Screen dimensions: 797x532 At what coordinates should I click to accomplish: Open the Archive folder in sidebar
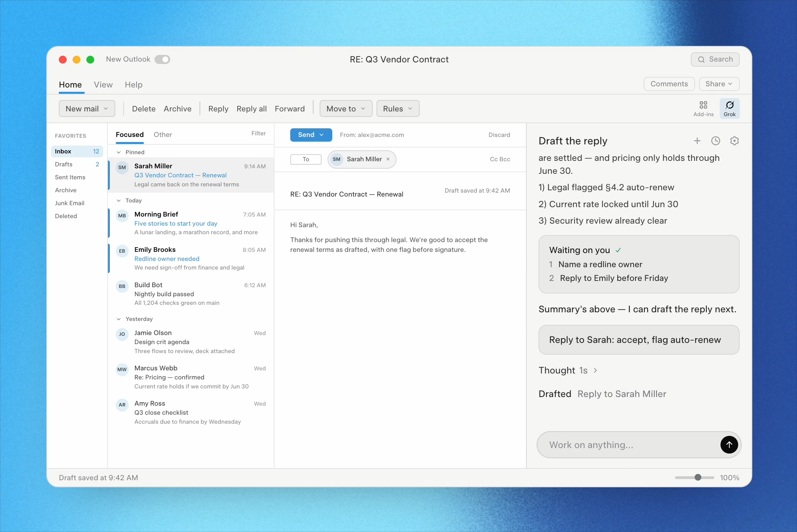click(x=77, y=190)
